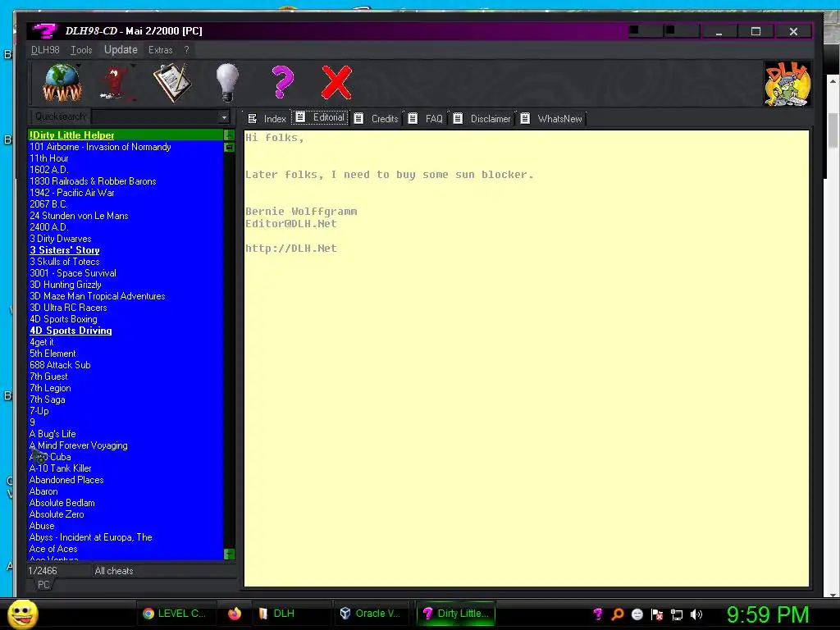Select 1830 Railroads & Robber Barons

pos(125,181)
